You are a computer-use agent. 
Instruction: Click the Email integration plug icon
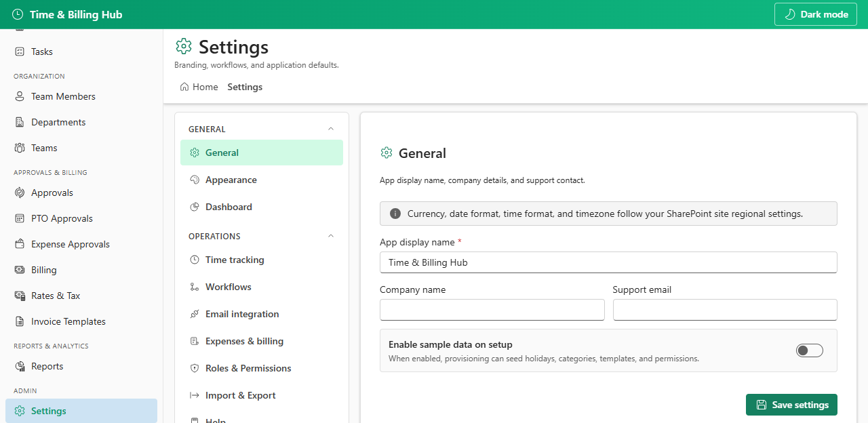click(x=195, y=314)
